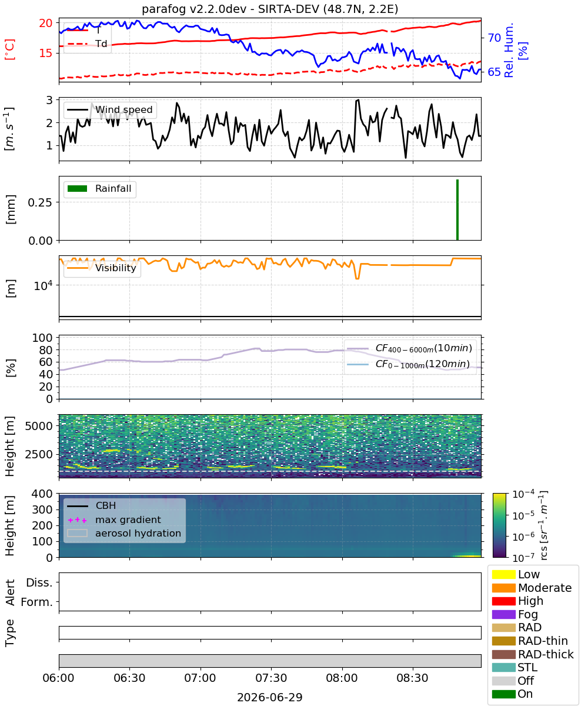Click the 'aerosol hydration' legend entry

click(124, 534)
